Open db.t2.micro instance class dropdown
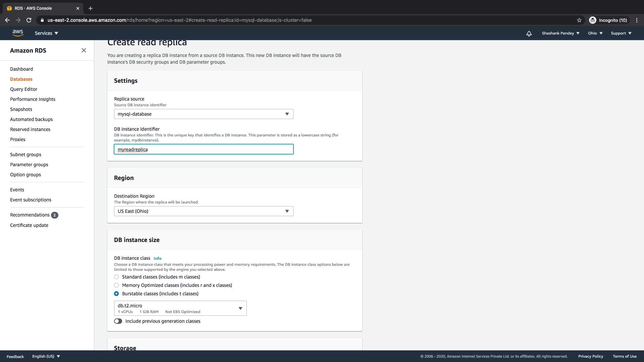The image size is (644, 362). tap(180, 308)
